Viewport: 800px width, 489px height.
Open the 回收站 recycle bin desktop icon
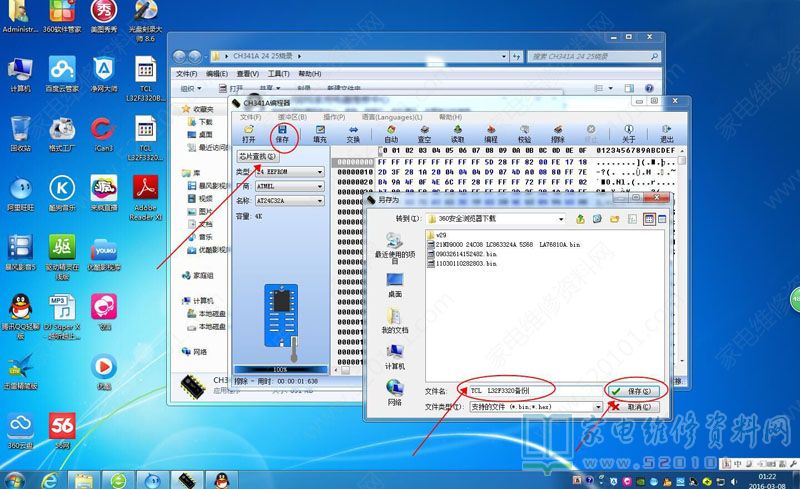point(20,134)
